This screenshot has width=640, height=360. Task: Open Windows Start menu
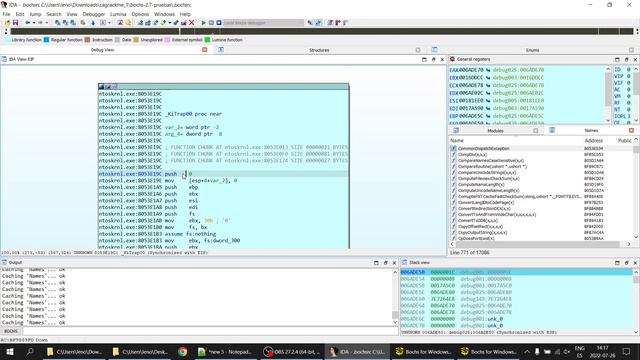point(9,351)
